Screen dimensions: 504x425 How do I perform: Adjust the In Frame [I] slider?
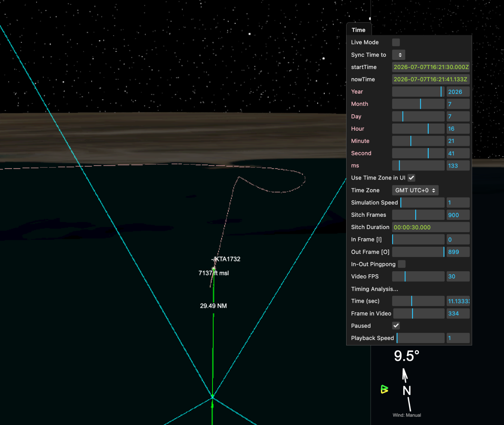click(x=418, y=239)
